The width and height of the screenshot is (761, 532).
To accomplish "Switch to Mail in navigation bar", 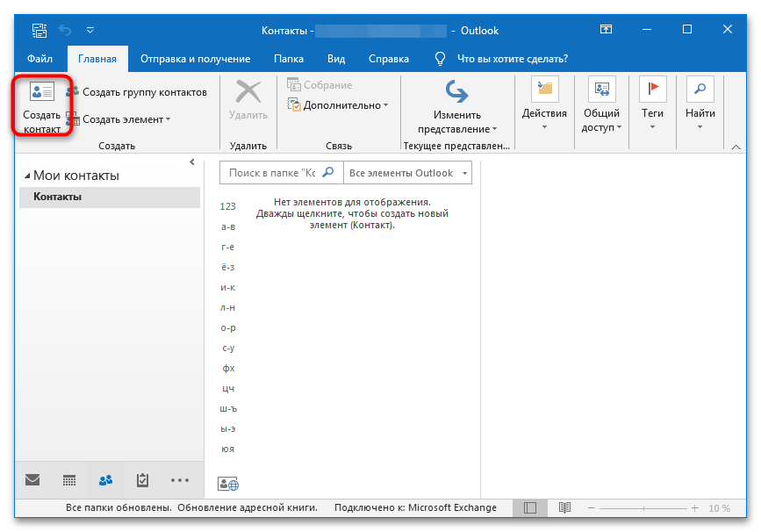I will tap(32, 480).
